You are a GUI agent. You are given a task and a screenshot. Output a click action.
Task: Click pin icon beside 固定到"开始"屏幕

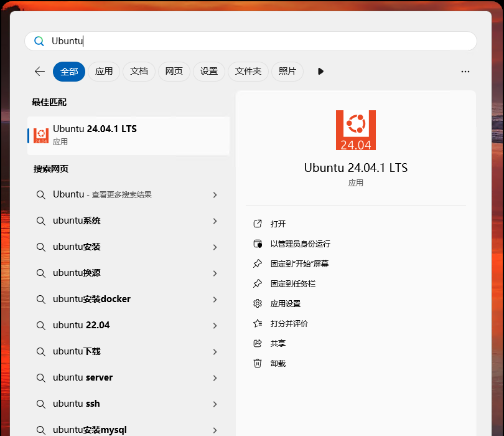258,264
